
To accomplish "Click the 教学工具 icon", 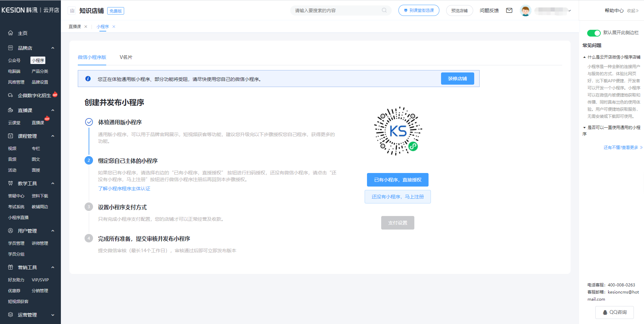I will [10, 183].
